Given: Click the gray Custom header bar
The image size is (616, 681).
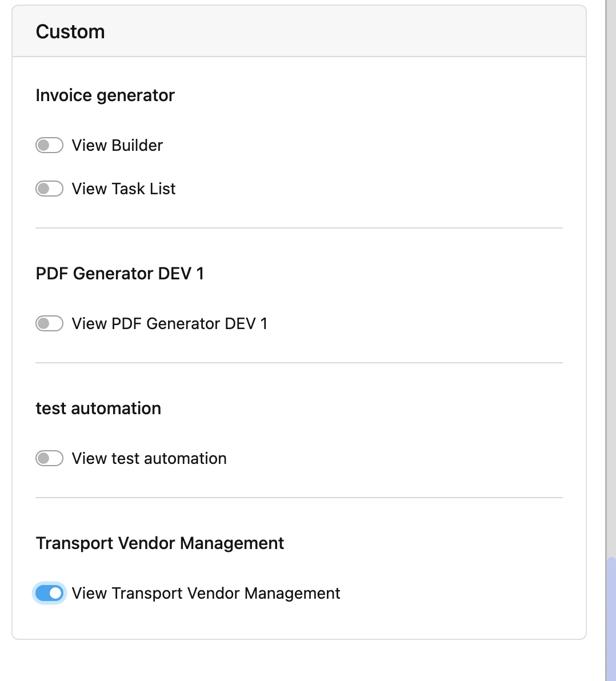Looking at the screenshot, I should pyautogui.click(x=343, y=32).
